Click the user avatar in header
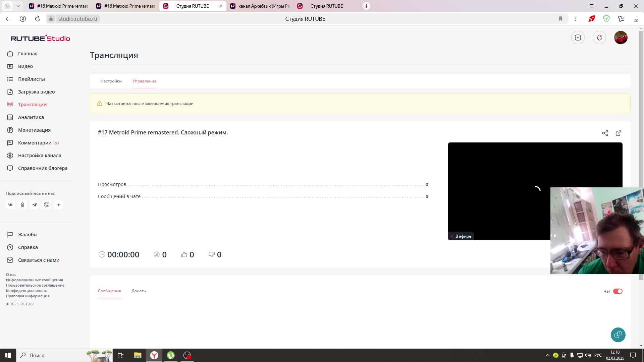The height and width of the screenshot is (362, 644). [621, 38]
